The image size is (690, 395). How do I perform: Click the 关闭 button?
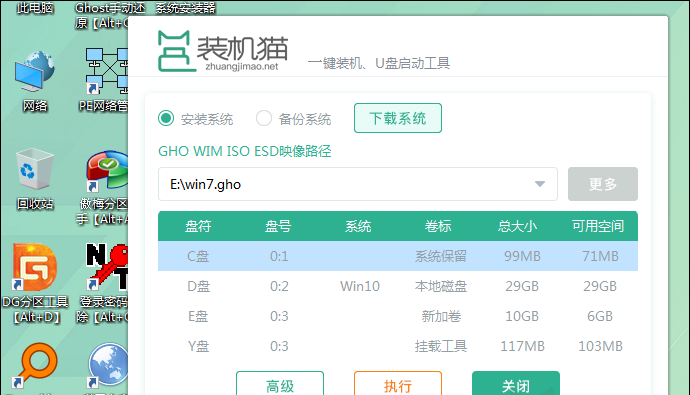click(516, 384)
